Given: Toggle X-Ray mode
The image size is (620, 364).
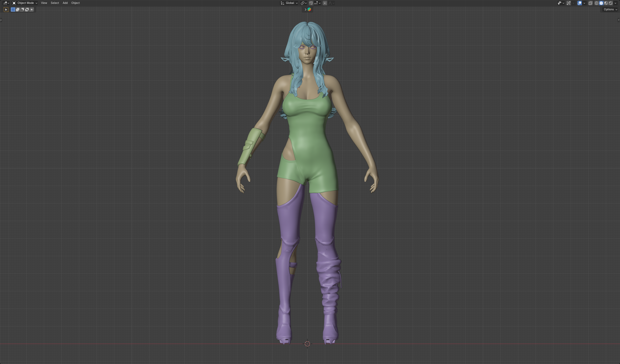Looking at the screenshot, I should click(x=590, y=3).
